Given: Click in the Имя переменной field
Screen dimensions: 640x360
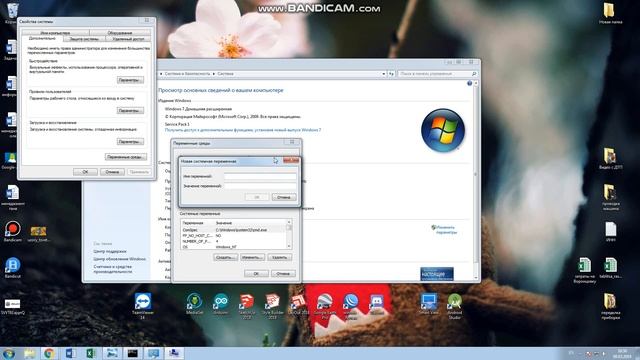Looking at the screenshot, I should tap(260, 176).
